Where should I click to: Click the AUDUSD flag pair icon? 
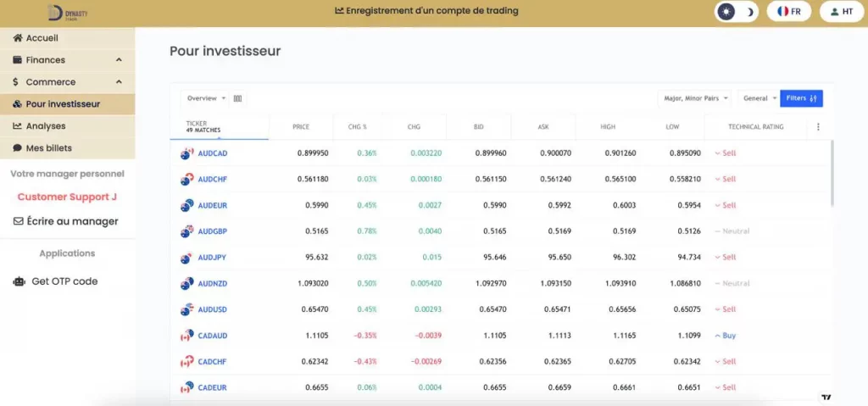[187, 309]
